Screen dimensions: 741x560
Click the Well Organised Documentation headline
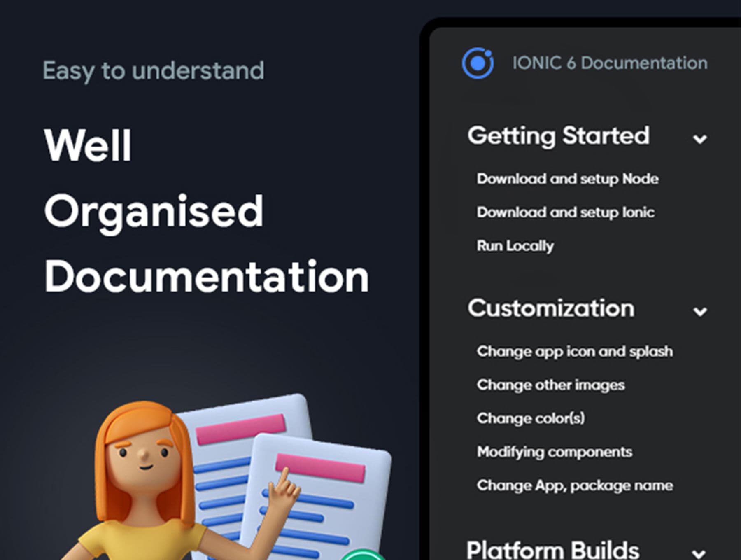pyautogui.click(x=206, y=211)
